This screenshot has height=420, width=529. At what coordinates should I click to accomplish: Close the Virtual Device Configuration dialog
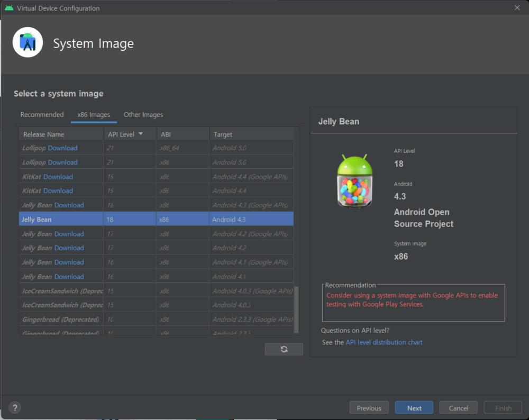(x=517, y=7)
